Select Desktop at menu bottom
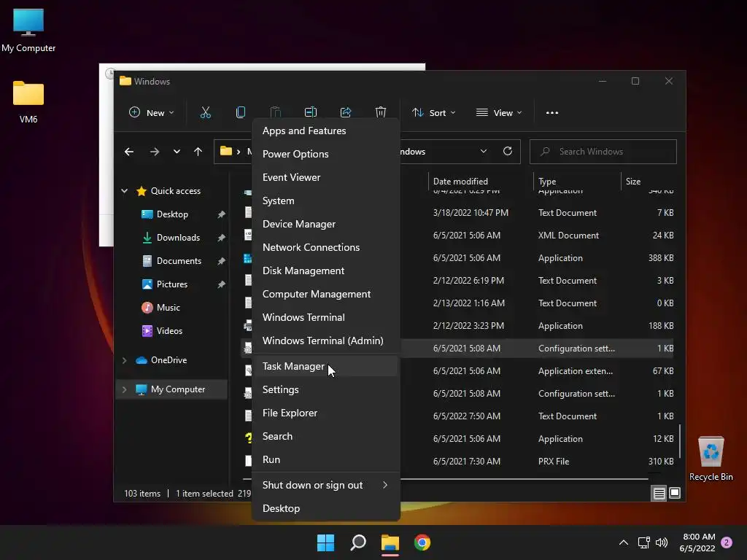This screenshot has height=560, width=747. pyautogui.click(x=325, y=508)
